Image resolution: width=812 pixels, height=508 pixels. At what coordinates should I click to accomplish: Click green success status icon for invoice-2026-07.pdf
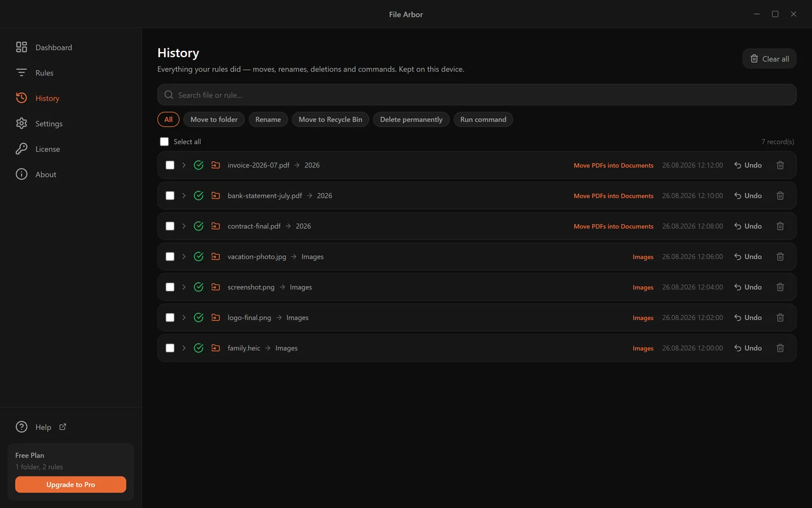[x=199, y=165]
